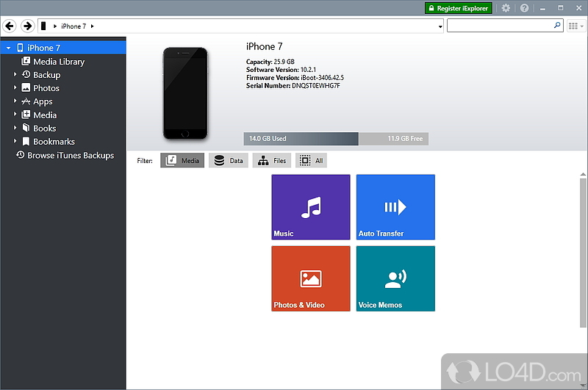Select Bookmarks in the sidebar
The image size is (588, 390).
pos(54,142)
